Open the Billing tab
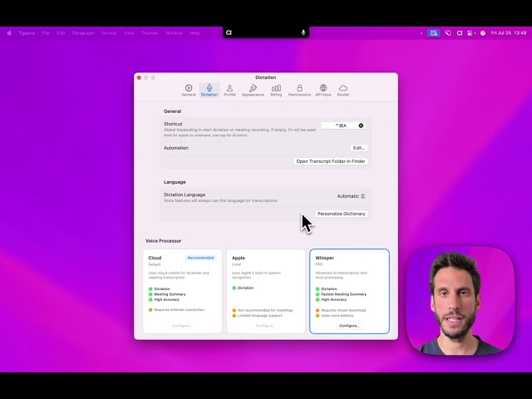 (x=276, y=91)
